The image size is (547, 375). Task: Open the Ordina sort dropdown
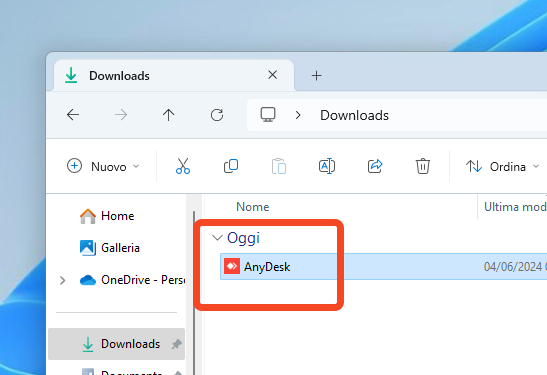pyautogui.click(x=502, y=167)
